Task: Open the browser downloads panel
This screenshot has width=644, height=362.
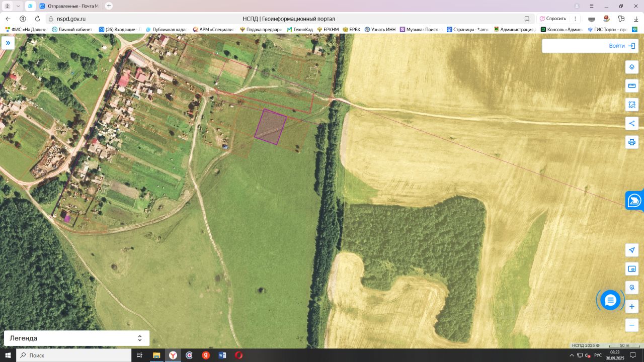Action: click(x=636, y=19)
